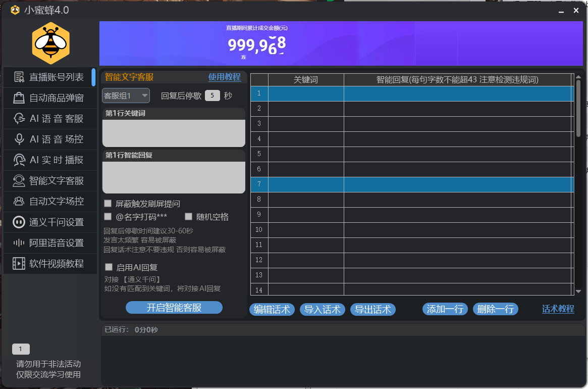This screenshot has width=588, height=389.
Task: Click the 自动文字场控 people icon
Action: coord(19,202)
